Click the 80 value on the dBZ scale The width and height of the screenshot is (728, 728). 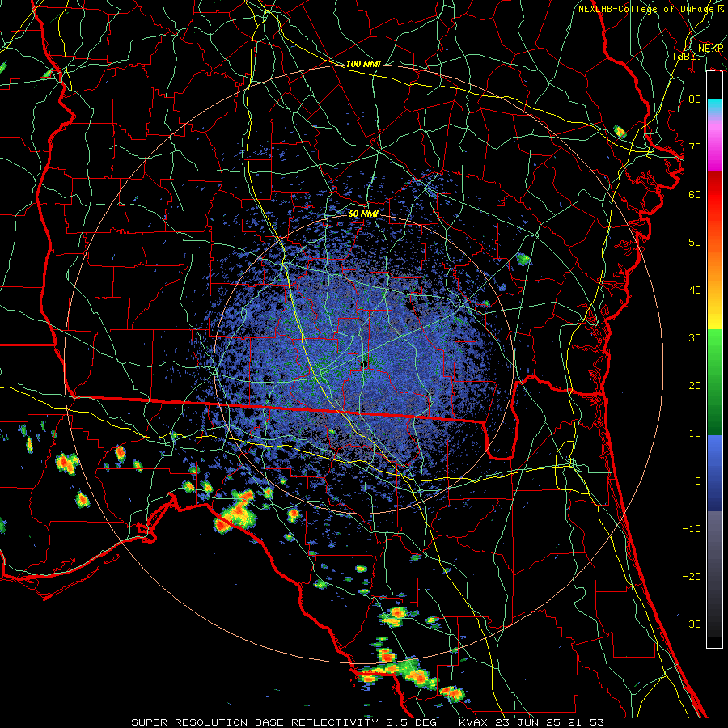click(x=695, y=99)
